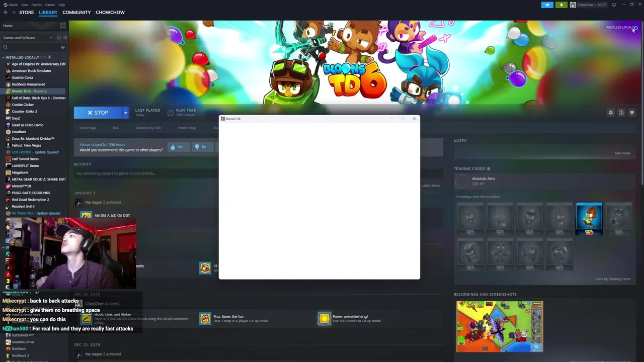Click New Note in Notes panel
644x362 pixels.
(x=622, y=153)
